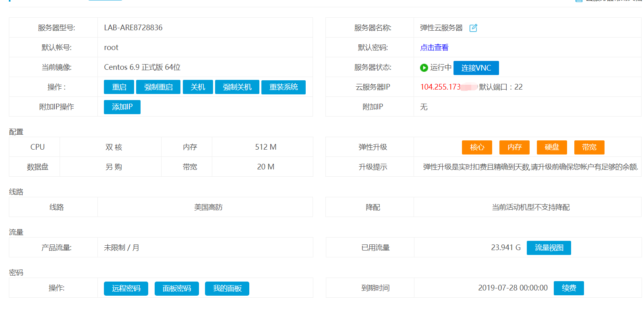Select the orange 内存 upgrade button
The height and width of the screenshot is (309, 644).
514,147
